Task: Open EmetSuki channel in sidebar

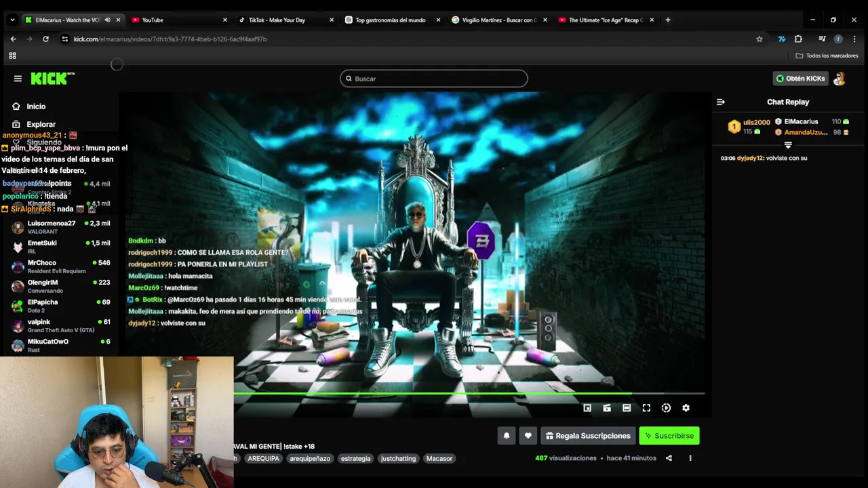Action: (x=61, y=247)
